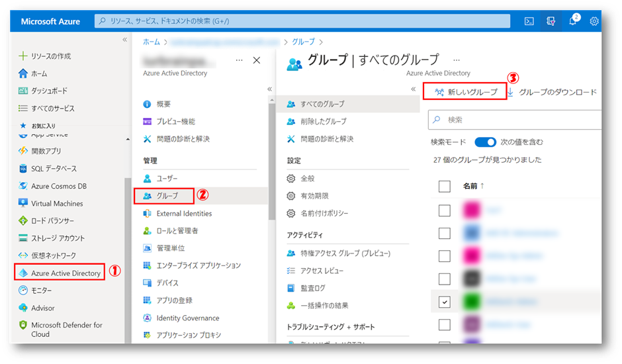Click the グループ breadcrumb link
Image resolution: width=622 pixels, height=364 pixels.
pyautogui.click(x=304, y=42)
